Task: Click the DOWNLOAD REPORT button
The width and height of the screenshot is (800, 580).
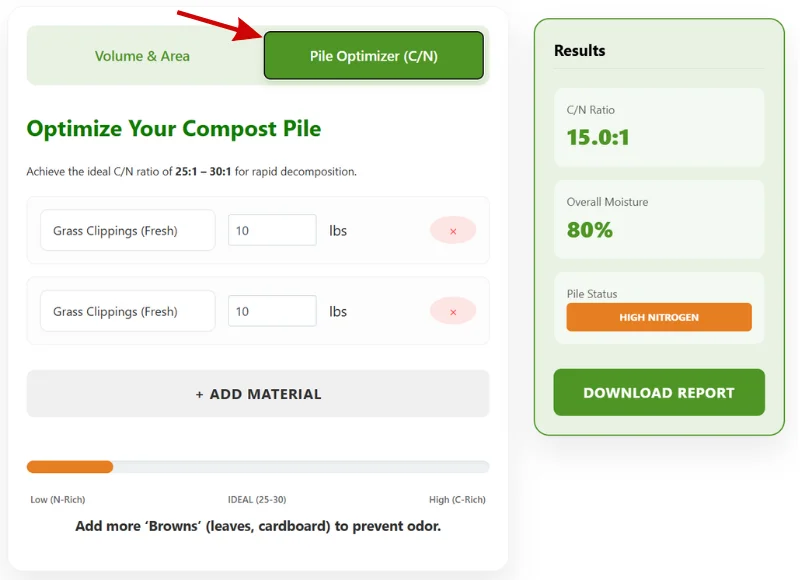Action: click(658, 392)
